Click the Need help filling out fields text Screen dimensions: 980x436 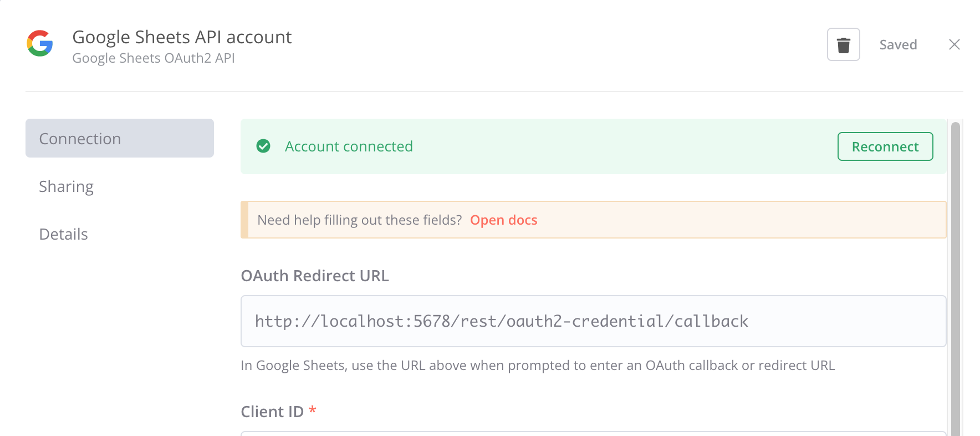(x=359, y=220)
